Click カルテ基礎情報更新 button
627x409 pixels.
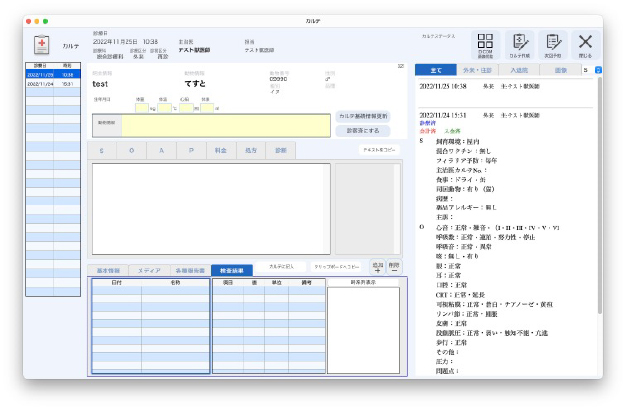tap(363, 116)
